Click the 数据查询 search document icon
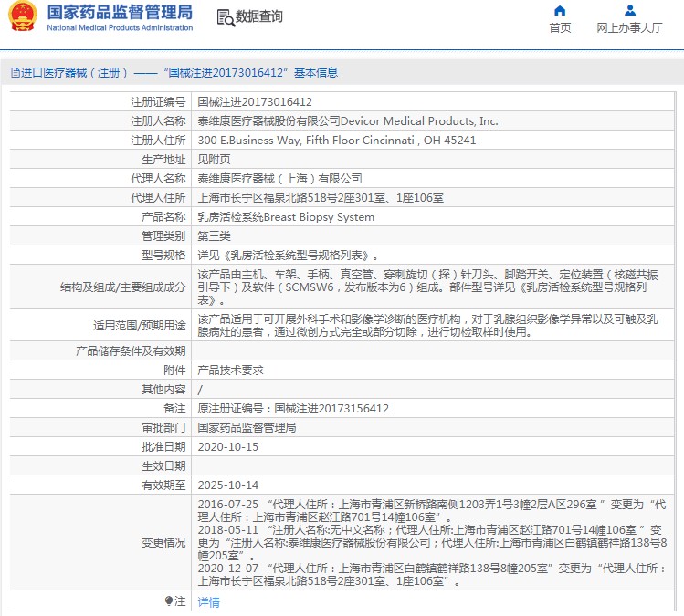The height and width of the screenshot is (616, 684). tap(225, 17)
